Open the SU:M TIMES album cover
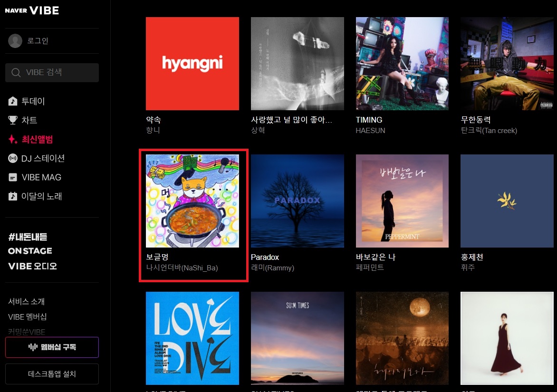557x392 pixels. 298,338
